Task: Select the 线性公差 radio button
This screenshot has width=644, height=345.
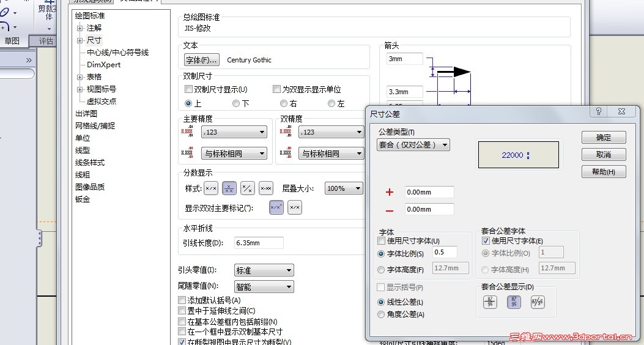Action: point(381,302)
